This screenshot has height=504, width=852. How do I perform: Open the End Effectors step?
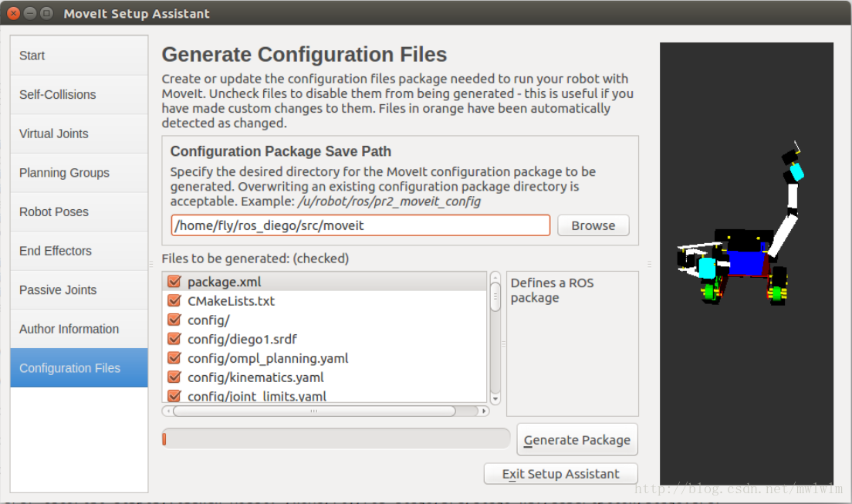(79, 251)
